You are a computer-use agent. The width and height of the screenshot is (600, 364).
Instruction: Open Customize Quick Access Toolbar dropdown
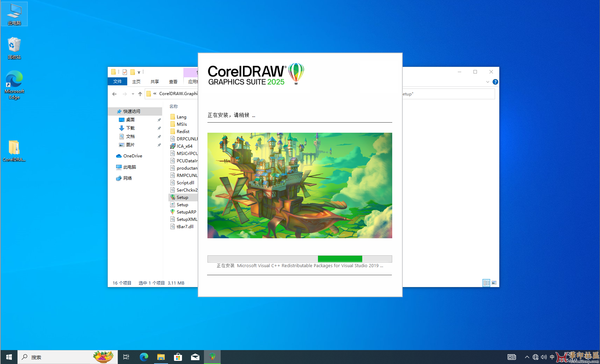[139, 72]
